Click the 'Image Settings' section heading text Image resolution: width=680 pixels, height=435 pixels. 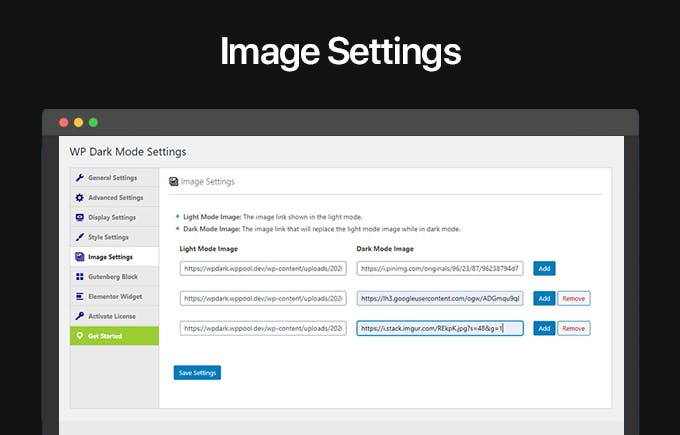tap(208, 182)
